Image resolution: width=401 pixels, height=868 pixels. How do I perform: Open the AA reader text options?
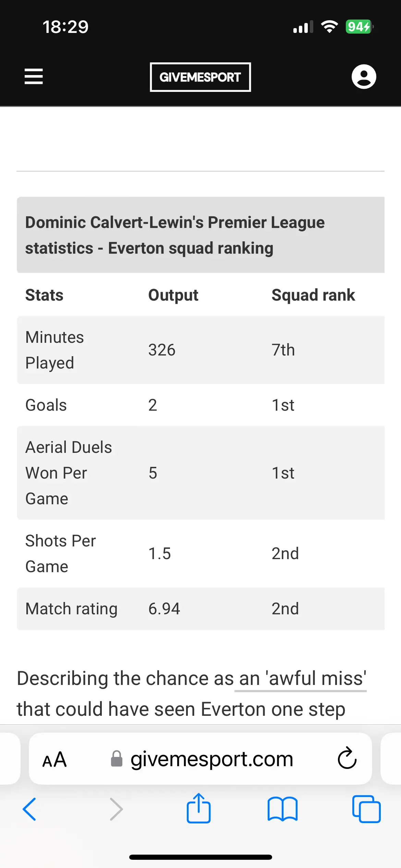(54, 759)
